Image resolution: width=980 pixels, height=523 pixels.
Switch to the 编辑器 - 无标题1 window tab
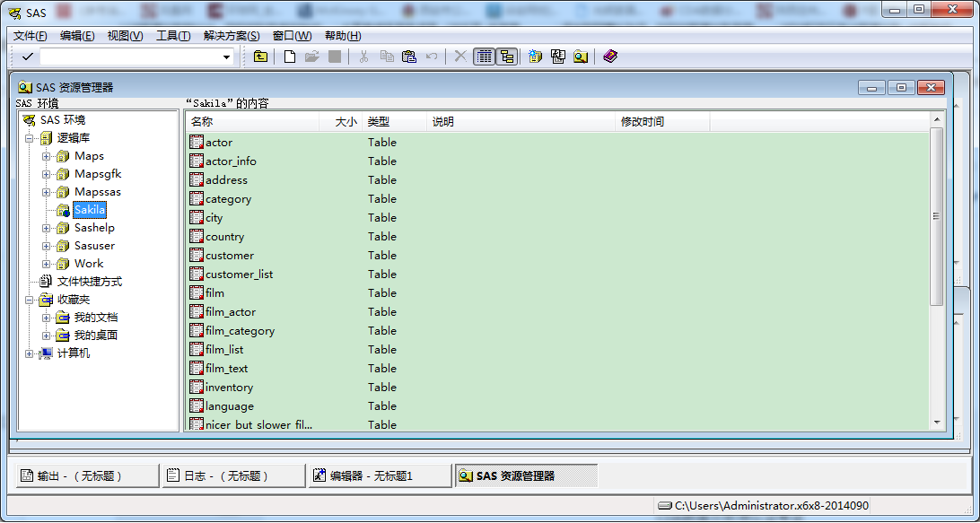(380, 476)
